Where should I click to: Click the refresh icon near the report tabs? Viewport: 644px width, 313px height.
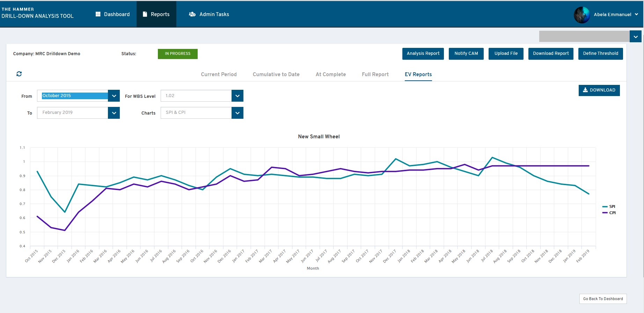(x=19, y=74)
